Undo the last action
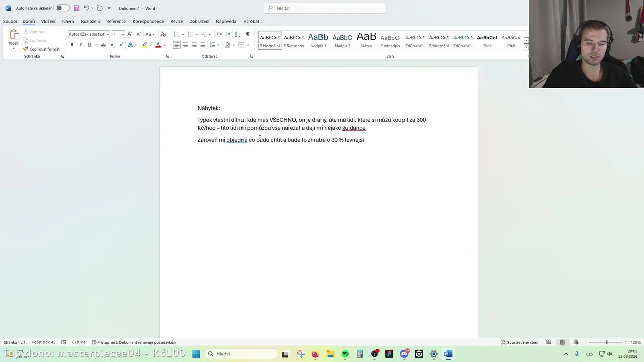Image resolution: width=644 pixels, height=362 pixels. [x=87, y=8]
